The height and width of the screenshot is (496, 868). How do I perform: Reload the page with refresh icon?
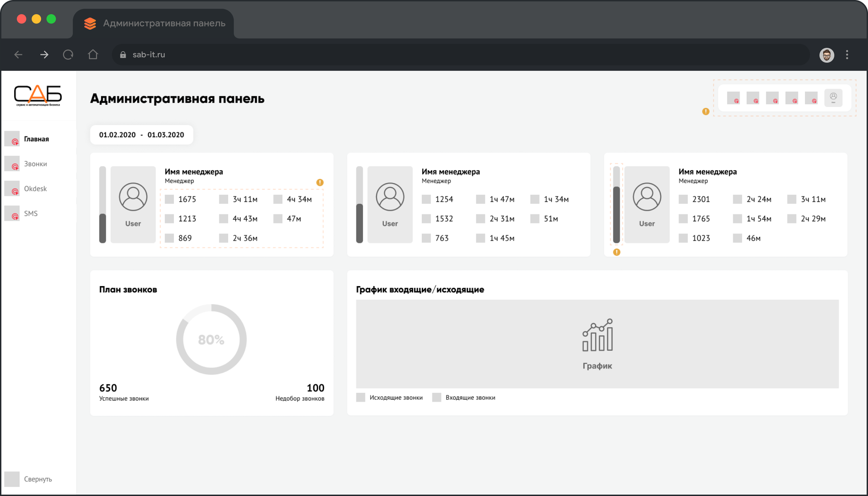pos(68,55)
